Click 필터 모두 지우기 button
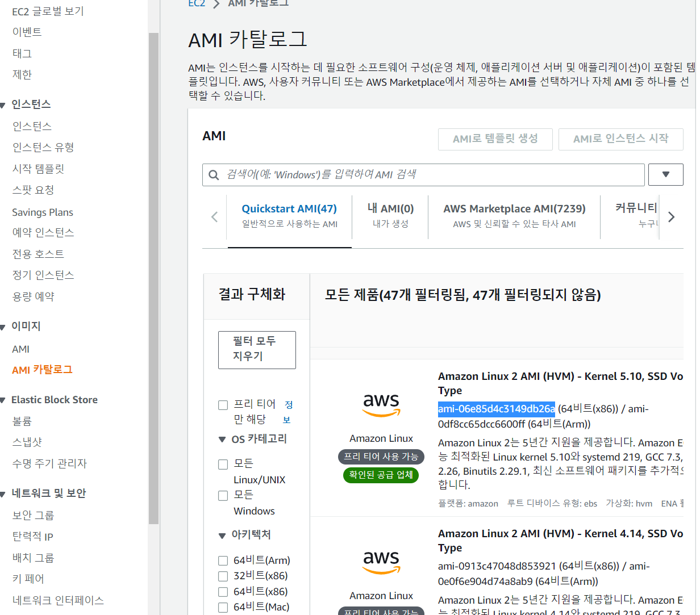Viewport: 700px width, 615px height. (257, 350)
